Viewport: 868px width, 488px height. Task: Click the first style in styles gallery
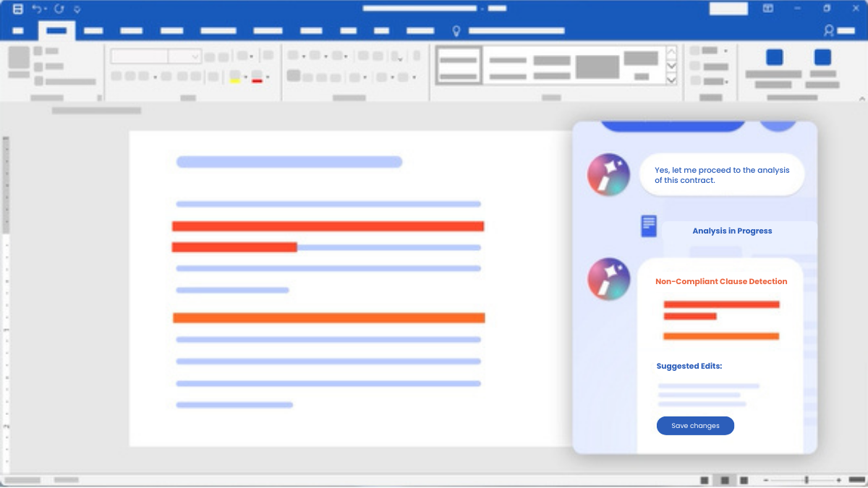(459, 66)
